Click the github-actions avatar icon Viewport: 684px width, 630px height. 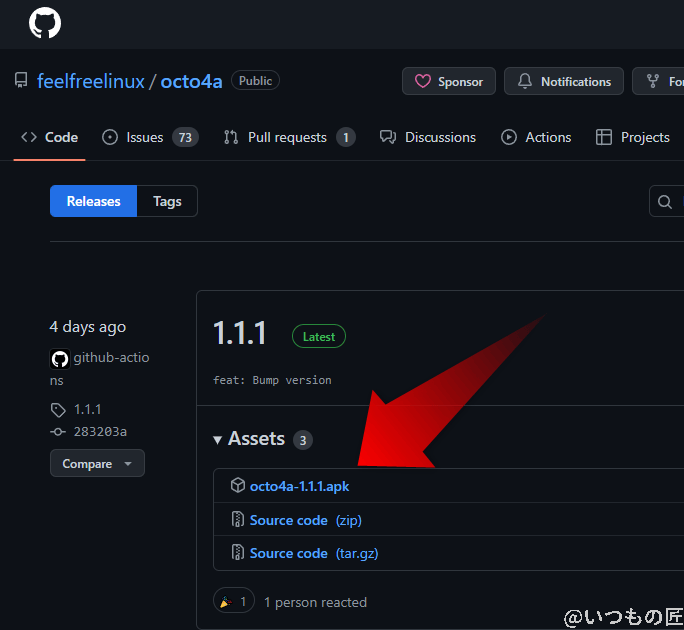click(59, 359)
